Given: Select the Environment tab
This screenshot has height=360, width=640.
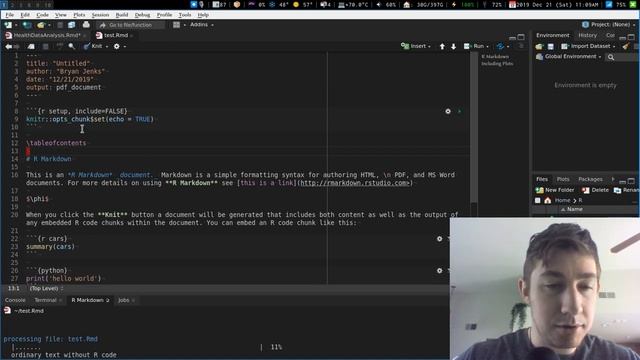Looking at the screenshot, I should (x=553, y=36).
